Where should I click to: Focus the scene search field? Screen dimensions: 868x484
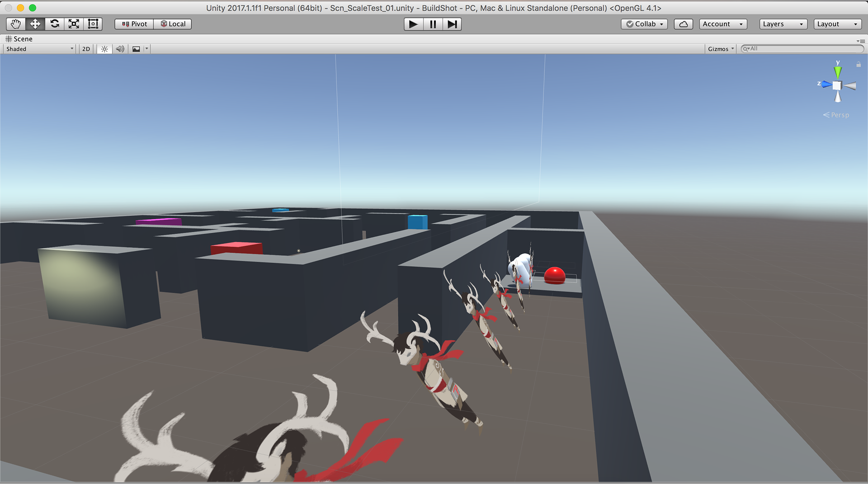pyautogui.click(x=802, y=49)
